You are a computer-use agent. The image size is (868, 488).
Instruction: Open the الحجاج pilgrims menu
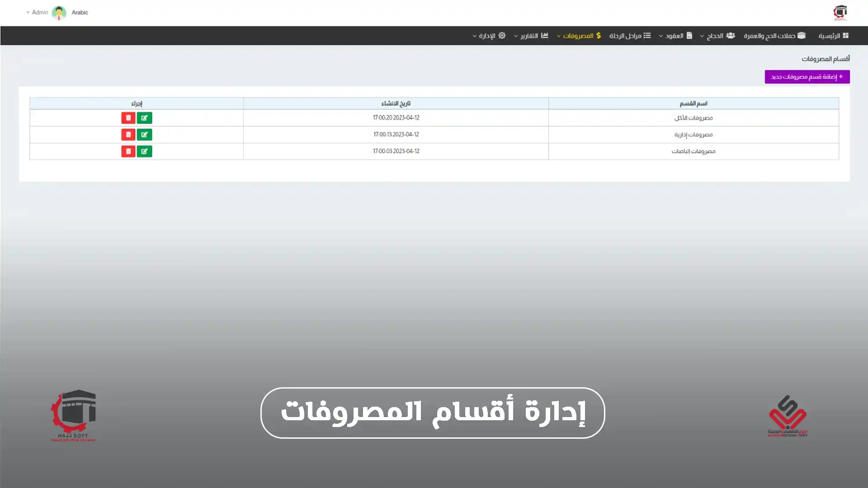coord(717,36)
